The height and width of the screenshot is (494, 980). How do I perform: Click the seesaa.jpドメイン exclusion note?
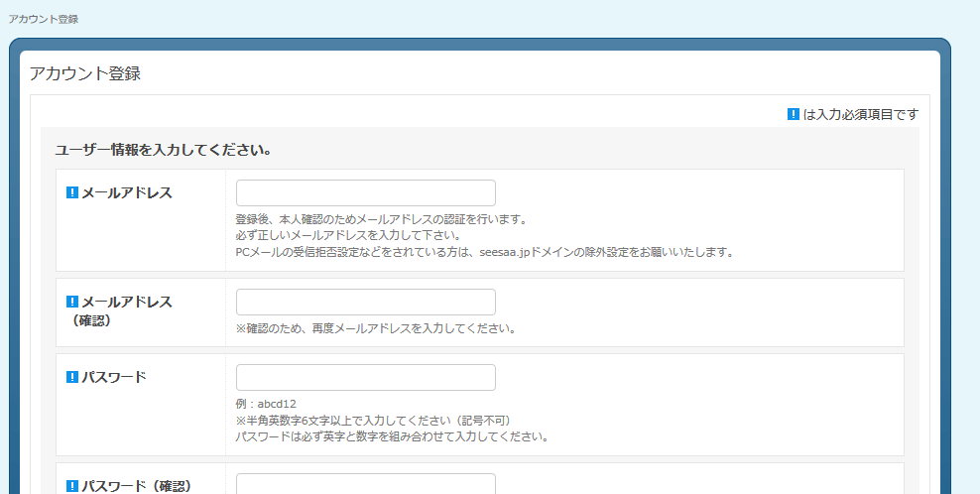coord(484,252)
